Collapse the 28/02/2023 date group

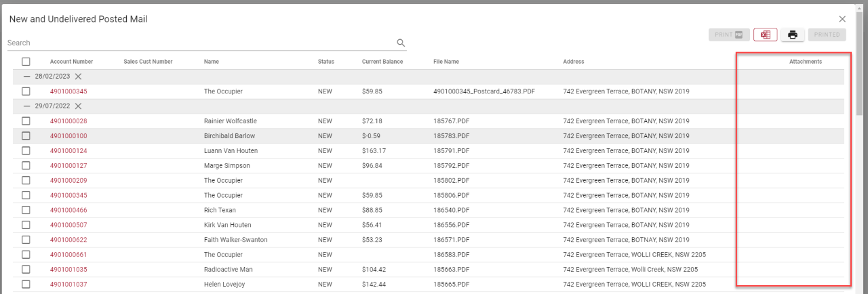click(27, 77)
